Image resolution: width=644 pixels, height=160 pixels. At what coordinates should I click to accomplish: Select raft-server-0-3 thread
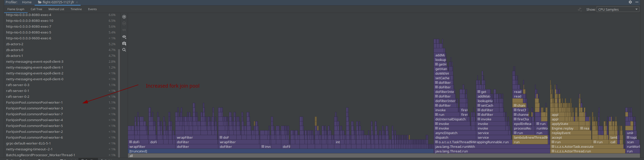tap(61, 85)
